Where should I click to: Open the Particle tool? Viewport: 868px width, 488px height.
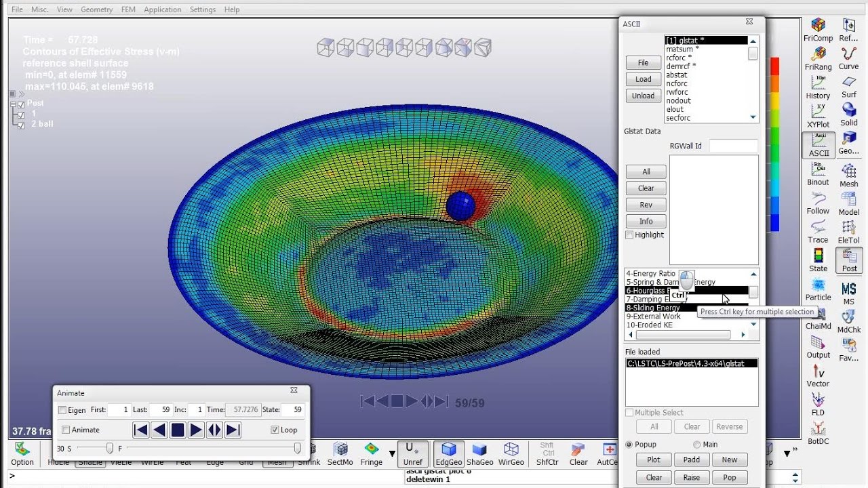tap(818, 289)
